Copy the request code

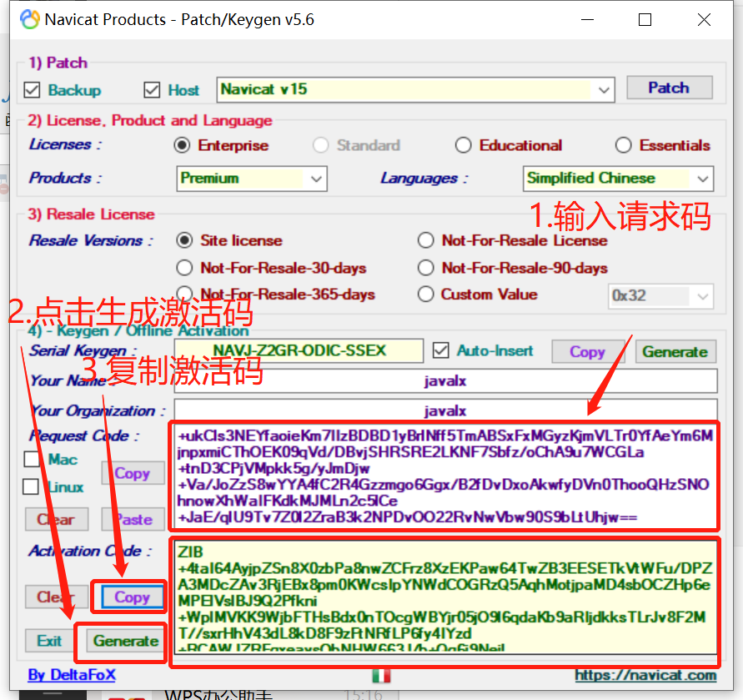(x=133, y=473)
